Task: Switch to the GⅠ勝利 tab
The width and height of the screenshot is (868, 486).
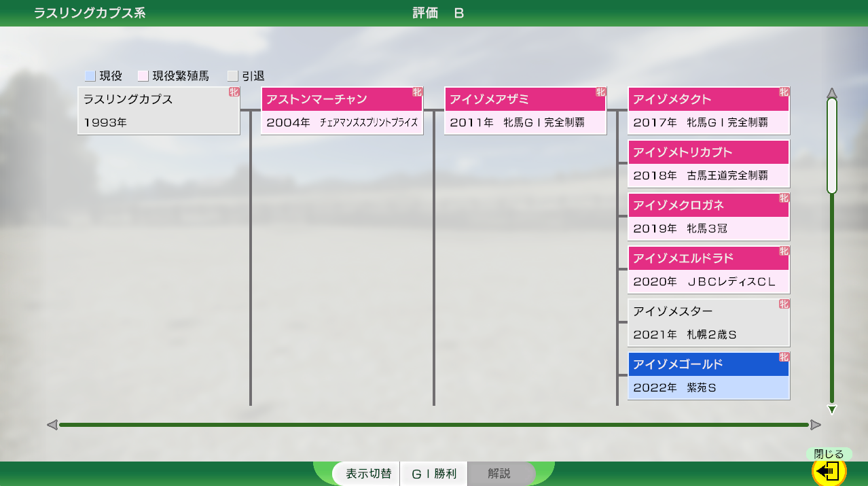Action: 433,474
